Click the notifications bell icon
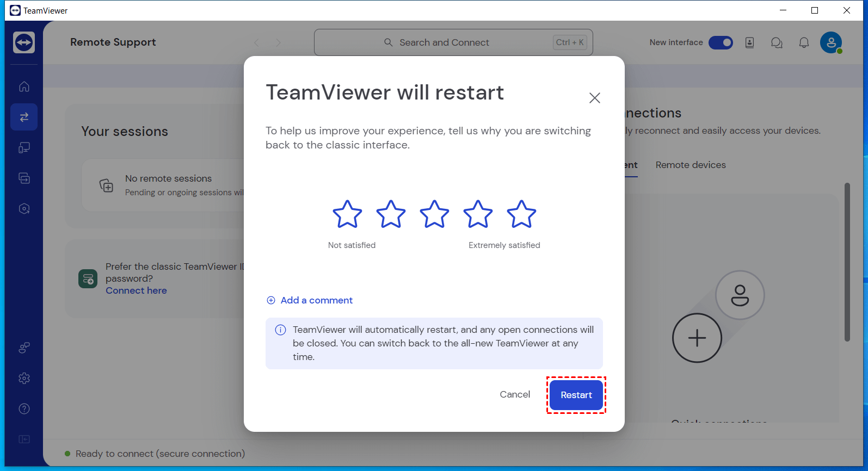868x471 pixels. click(x=804, y=42)
